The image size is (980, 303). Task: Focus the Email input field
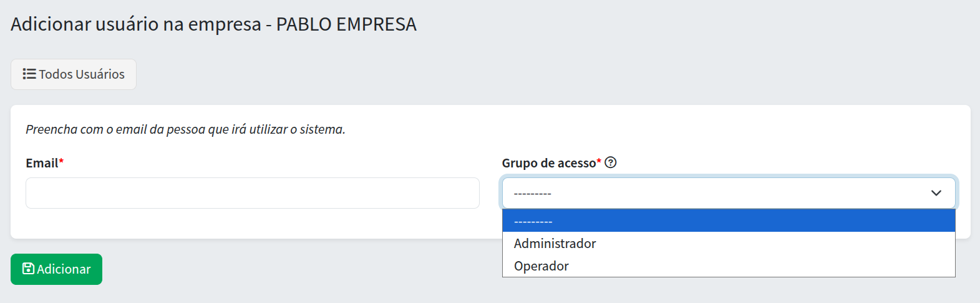(x=252, y=193)
